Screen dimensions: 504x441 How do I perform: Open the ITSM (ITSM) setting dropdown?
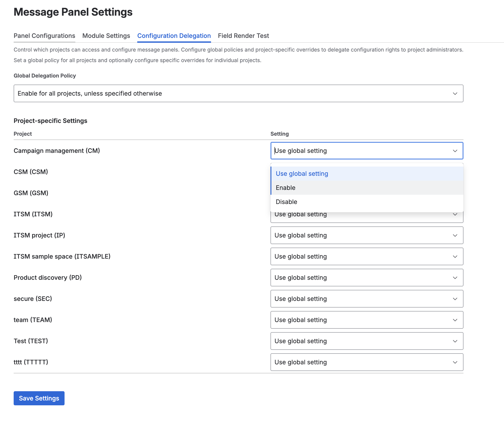367,214
